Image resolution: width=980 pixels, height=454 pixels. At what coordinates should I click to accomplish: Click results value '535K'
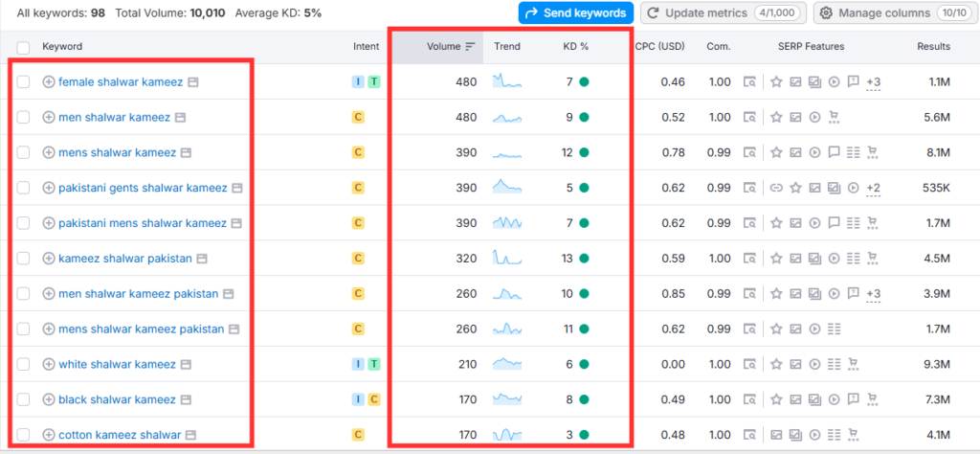point(936,188)
